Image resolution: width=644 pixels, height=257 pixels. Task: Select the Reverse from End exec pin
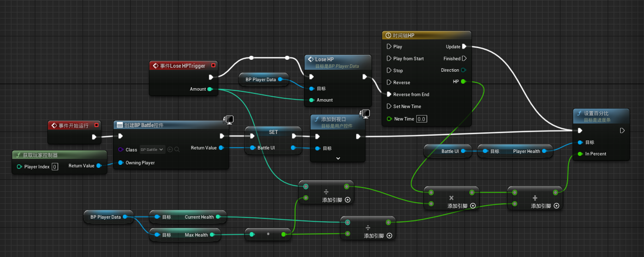coord(389,95)
